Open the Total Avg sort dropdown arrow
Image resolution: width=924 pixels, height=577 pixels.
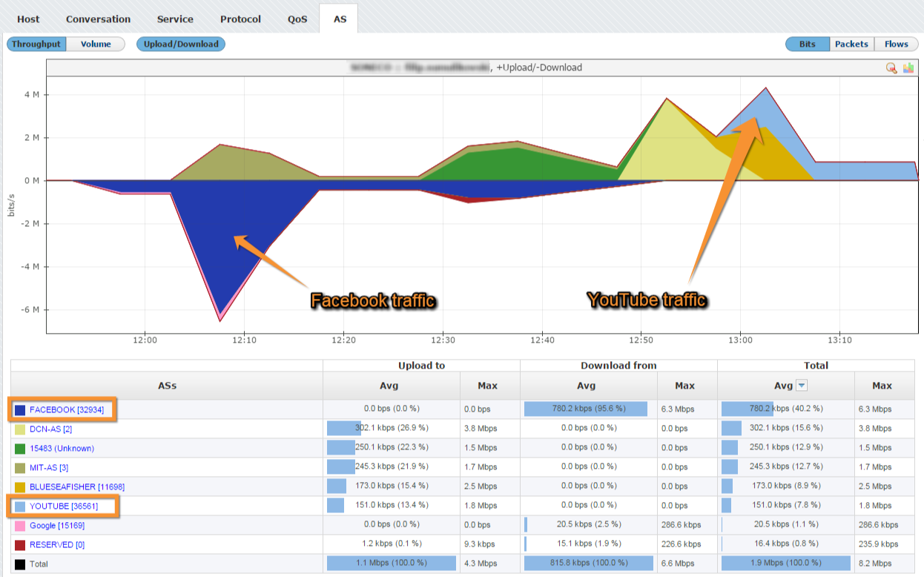802,386
